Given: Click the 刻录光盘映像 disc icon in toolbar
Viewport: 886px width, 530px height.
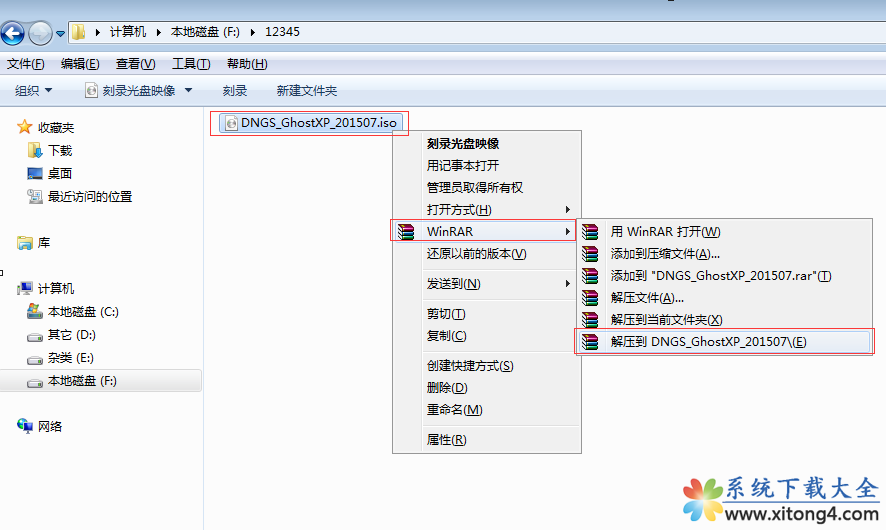Looking at the screenshot, I should pos(91,90).
